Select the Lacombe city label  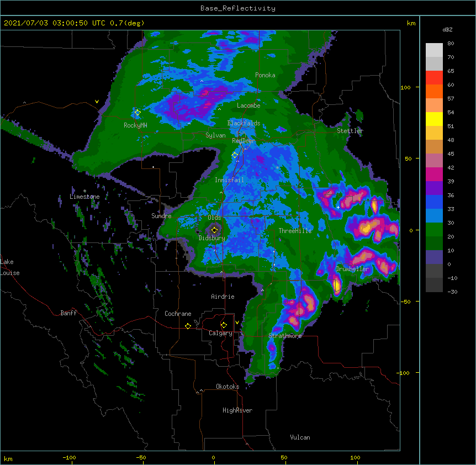[x=248, y=105]
